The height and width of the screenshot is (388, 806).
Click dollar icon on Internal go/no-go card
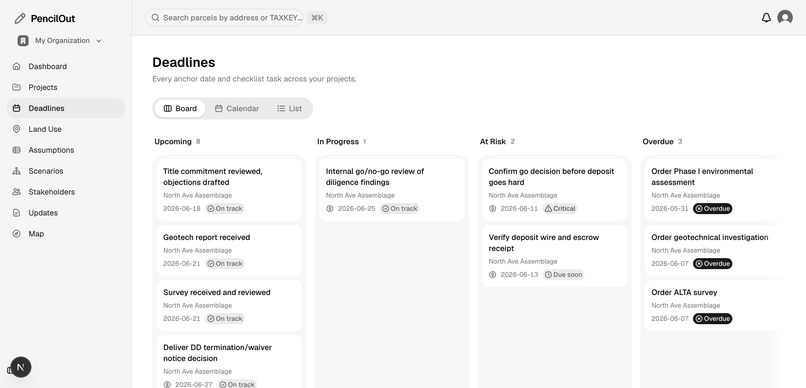coord(330,209)
